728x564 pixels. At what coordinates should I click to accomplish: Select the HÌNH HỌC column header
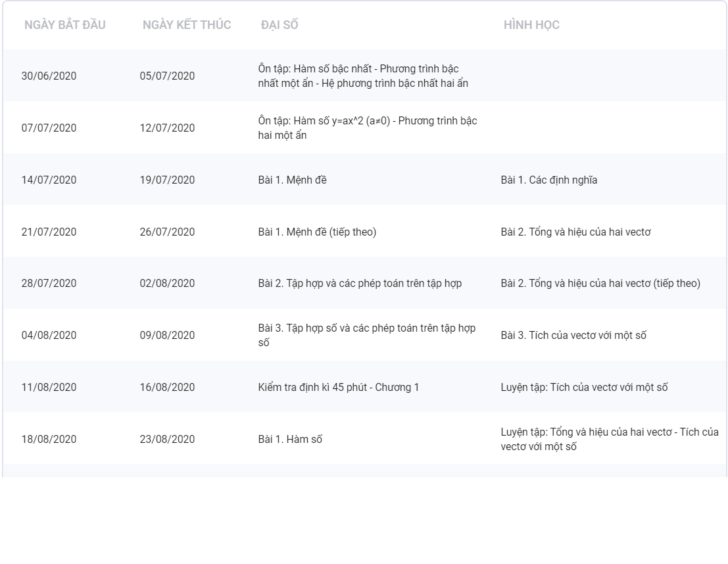pyautogui.click(x=531, y=25)
